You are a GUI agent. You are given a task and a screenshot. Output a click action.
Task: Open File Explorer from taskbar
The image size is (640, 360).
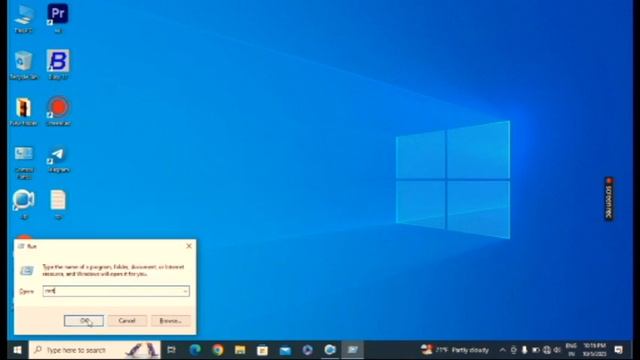coord(240,350)
